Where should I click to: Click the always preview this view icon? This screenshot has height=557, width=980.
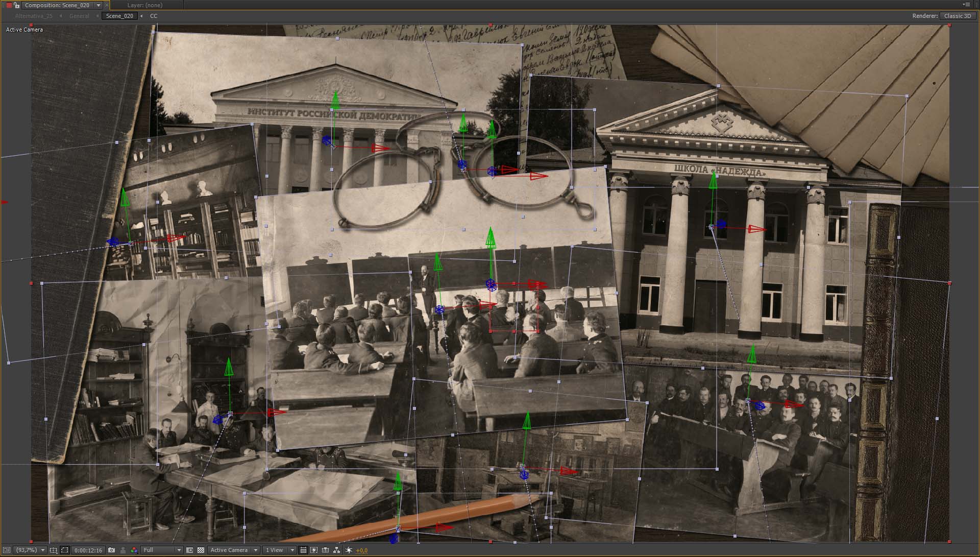[x=7, y=550]
